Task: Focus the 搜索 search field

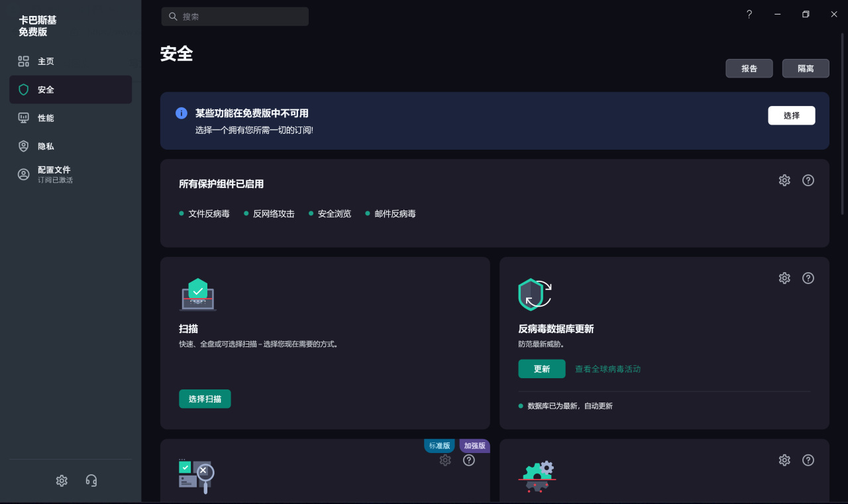Action: click(235, 17)
